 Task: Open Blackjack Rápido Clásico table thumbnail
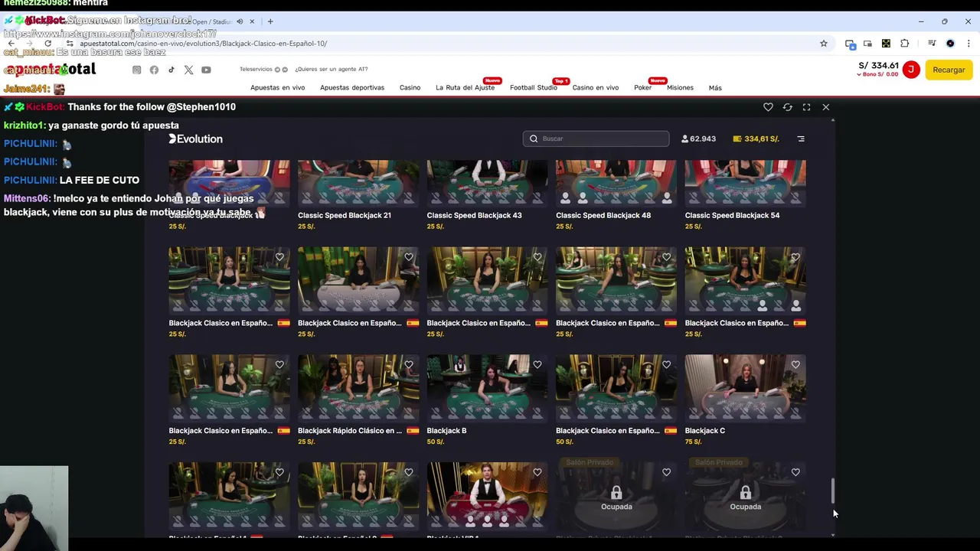pyautogui.click(x=358, y=387)
